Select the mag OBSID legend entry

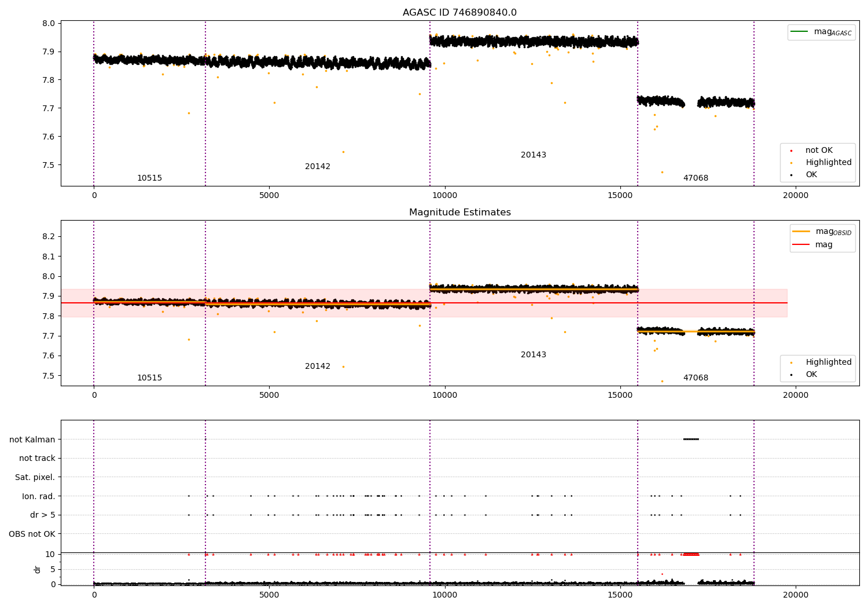[x=822, y=232]
